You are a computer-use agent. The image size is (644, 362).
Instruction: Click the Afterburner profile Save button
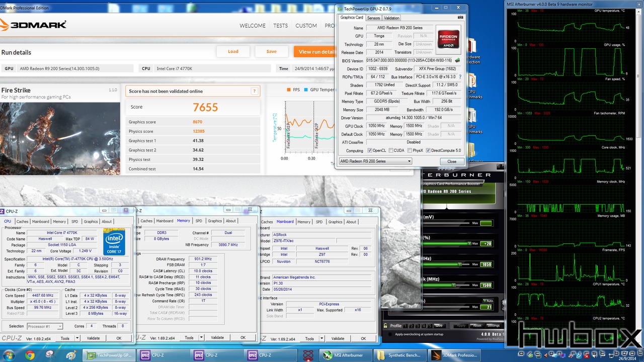[439, 326]
